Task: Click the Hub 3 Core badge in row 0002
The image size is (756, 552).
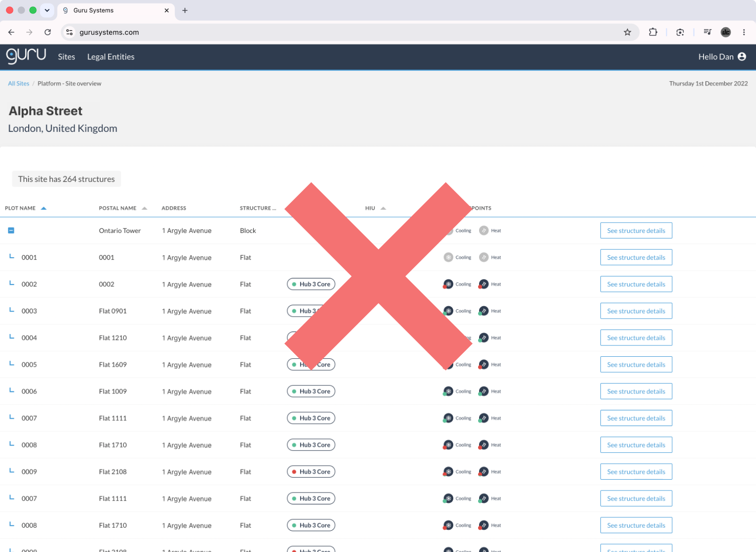Action: (311, 284)
